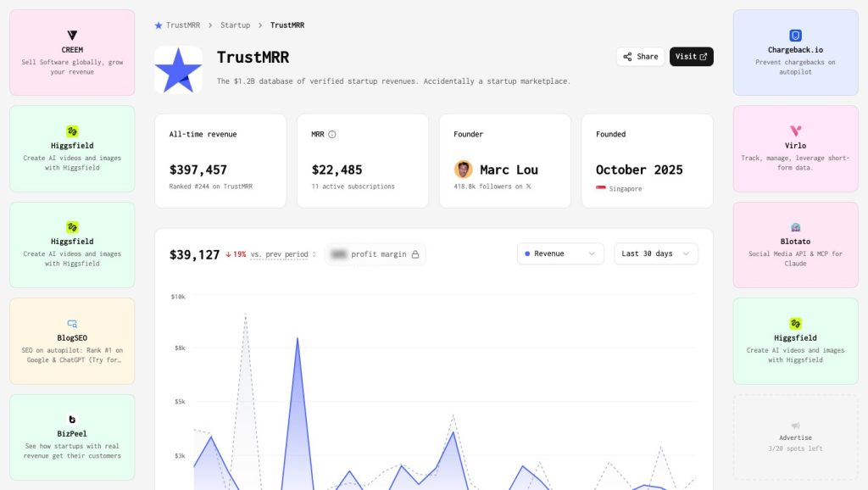Click the Advertise megaphone icon
Viewport: 868px width, 490px height.
(795, 426)
